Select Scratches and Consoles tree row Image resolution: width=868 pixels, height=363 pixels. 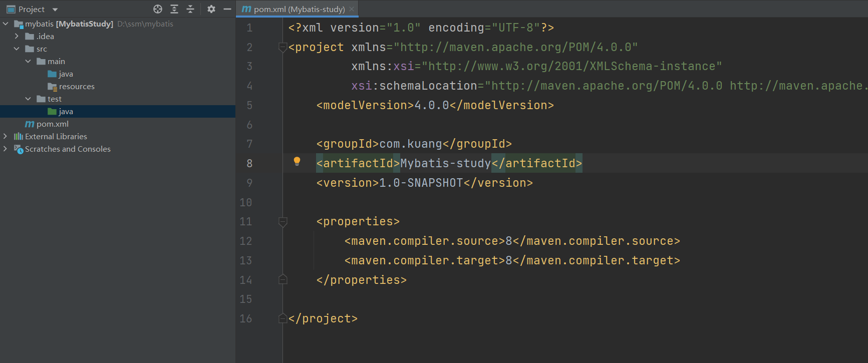pyautogui.click(x=118, y=149)
